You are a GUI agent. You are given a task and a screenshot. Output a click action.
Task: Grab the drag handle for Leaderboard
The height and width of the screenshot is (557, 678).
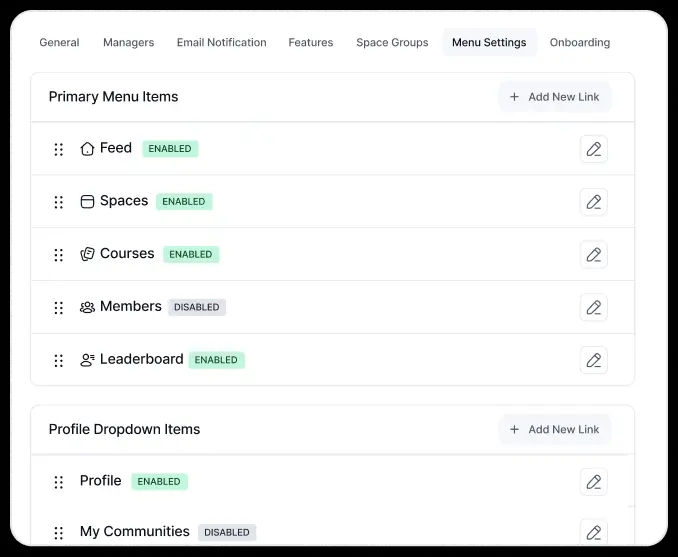tap(58, 360)
